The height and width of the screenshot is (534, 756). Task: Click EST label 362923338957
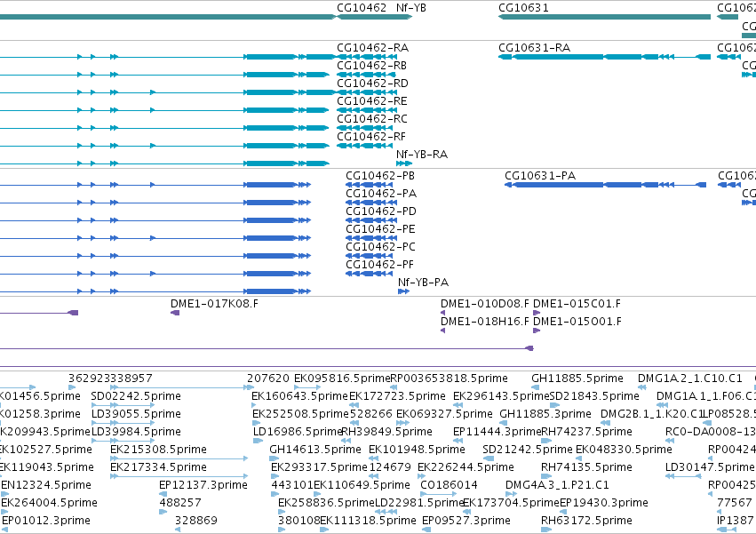coord(110,379)
